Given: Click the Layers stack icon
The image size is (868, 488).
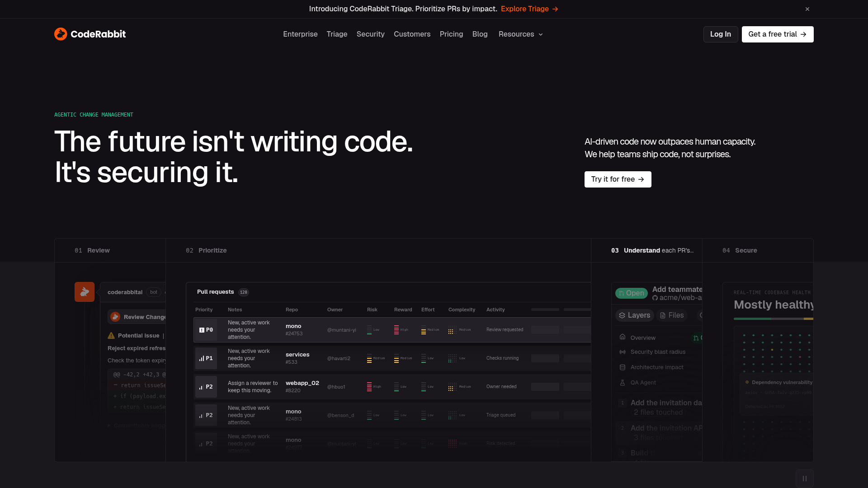Looking at the screenshot, I should (x=622, y=315).
